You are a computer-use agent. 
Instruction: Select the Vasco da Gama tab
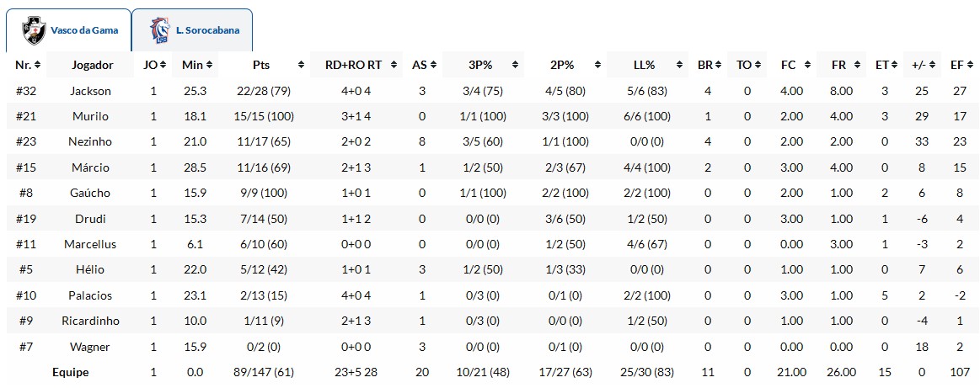83,30
